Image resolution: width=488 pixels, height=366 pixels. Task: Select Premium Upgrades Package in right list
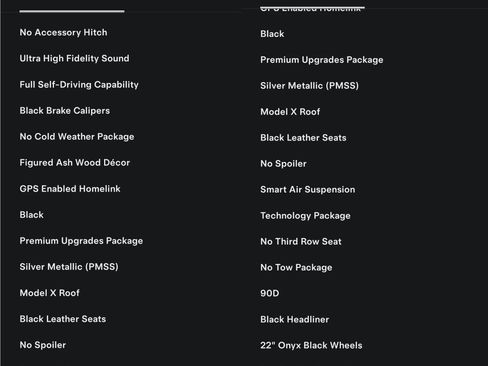(322, 60)
